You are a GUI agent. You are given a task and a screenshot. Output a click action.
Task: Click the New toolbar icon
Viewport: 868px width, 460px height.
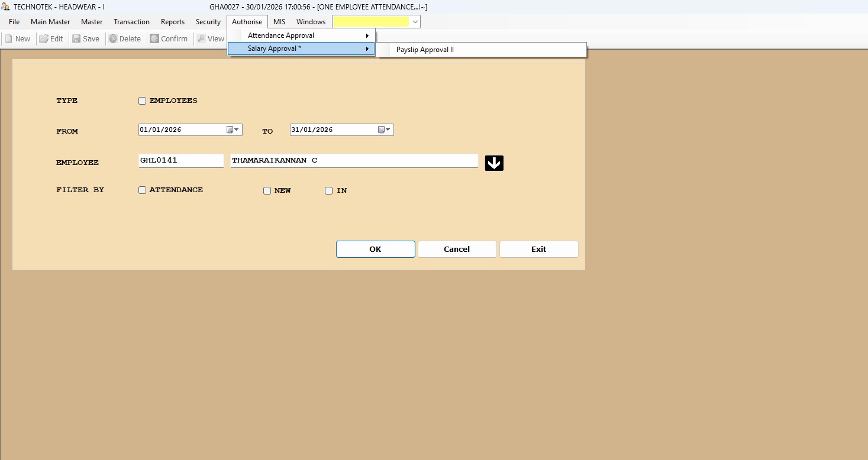9,39
